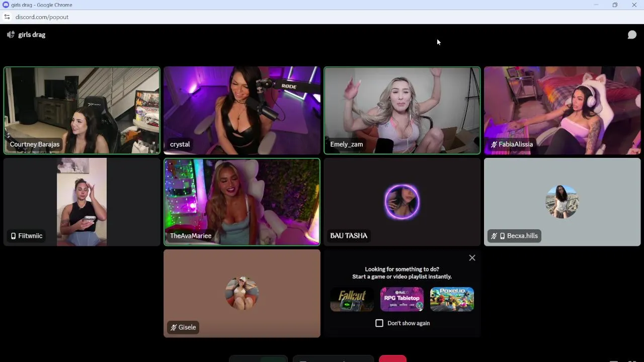Click the muted microphone icon on FabiaAlissia

pyautogui.click(x=494, y=144)
